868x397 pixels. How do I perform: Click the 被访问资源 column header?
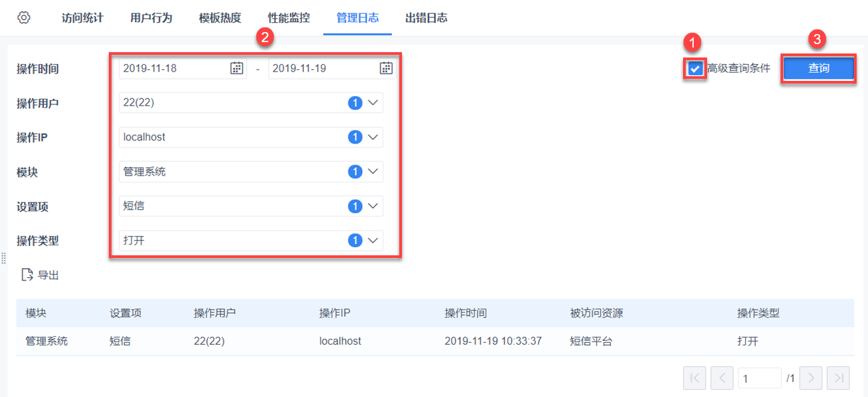tap(596, 313)
